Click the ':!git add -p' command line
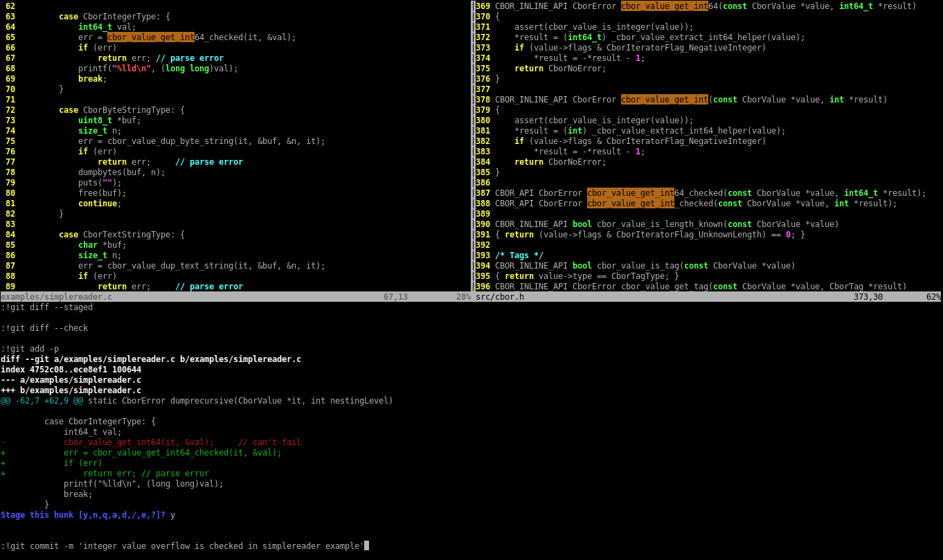Screen dimensions: 943x560 tap(30, 349)
